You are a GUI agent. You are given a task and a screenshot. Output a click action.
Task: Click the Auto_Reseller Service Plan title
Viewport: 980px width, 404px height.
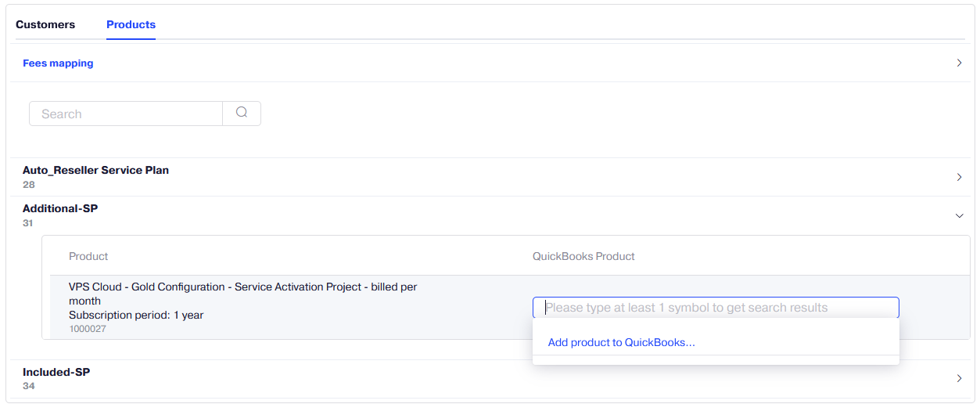click(95, 170)
